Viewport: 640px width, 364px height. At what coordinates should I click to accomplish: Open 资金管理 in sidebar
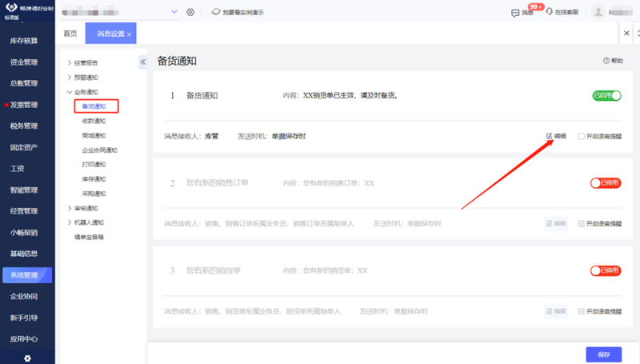click(x=24, y=62)
